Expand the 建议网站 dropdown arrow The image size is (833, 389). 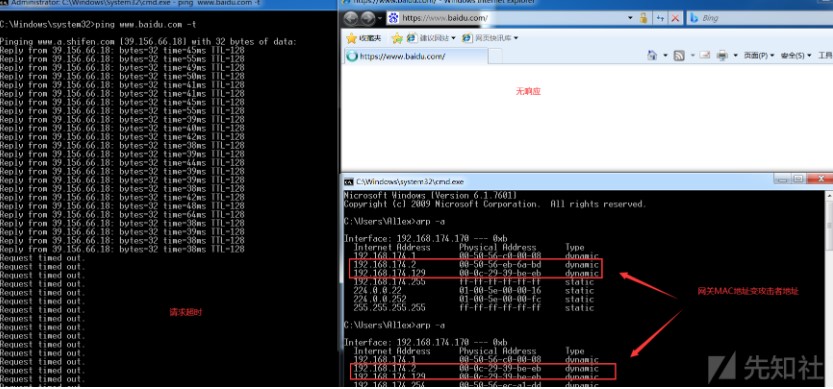[x=453, y=38]
